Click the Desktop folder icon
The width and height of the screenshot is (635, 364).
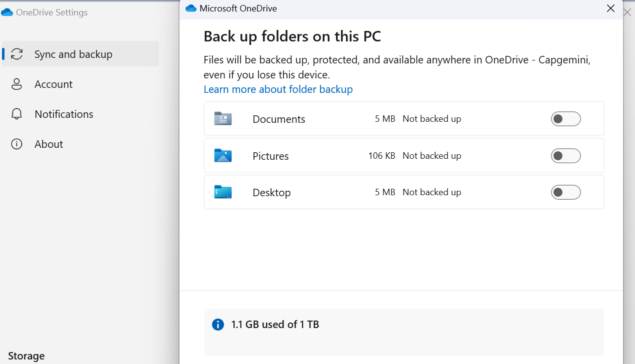click(x=222, y=192)
